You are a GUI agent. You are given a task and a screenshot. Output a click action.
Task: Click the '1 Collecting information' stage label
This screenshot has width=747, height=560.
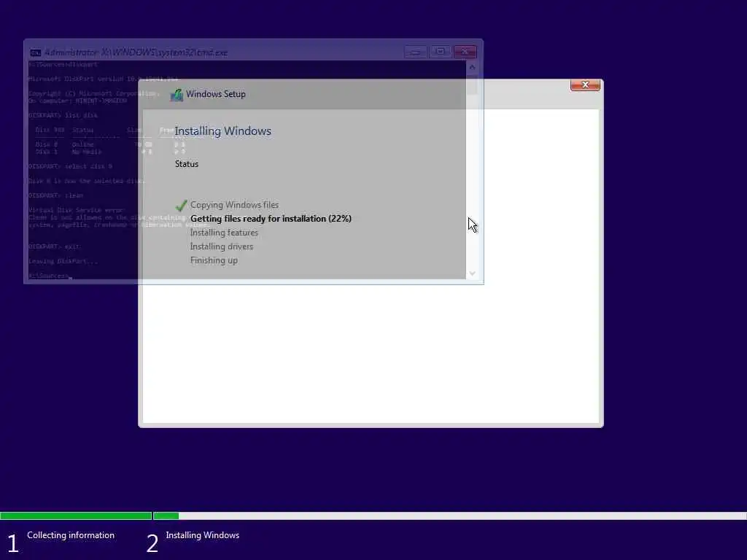[61, 541]
